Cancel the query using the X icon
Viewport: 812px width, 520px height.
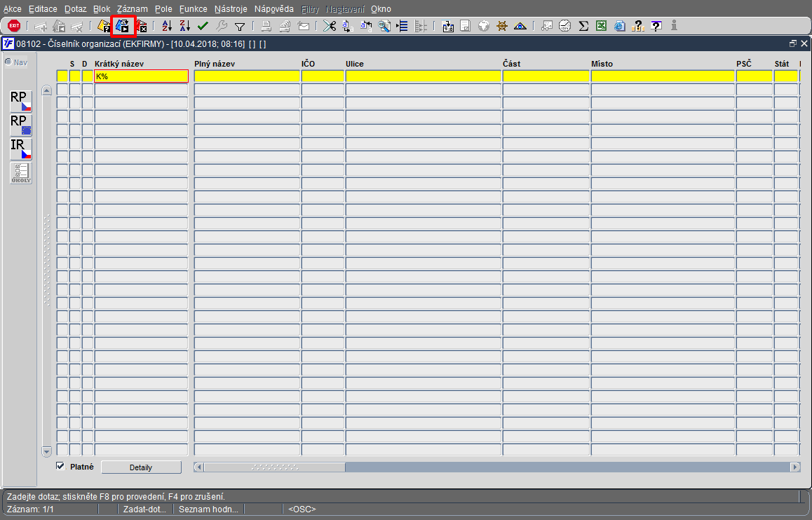pyautogui.click(x=141, y=26)
